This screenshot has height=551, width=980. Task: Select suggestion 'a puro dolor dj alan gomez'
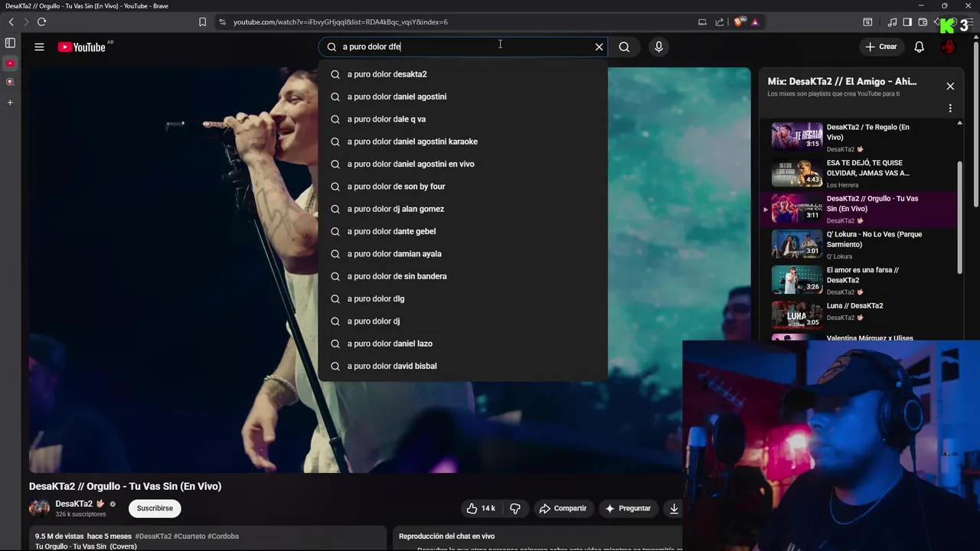tap(462, 209)
